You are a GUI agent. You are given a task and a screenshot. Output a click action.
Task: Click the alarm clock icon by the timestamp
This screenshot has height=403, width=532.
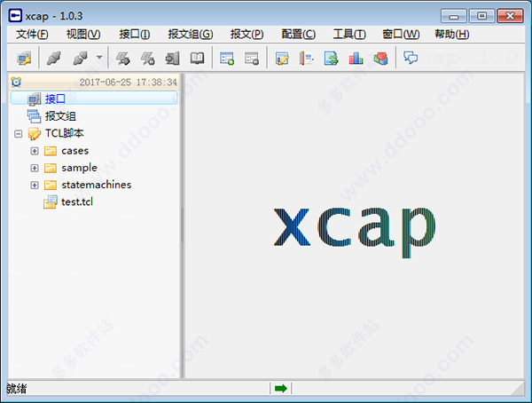click(x=16, y=82)
